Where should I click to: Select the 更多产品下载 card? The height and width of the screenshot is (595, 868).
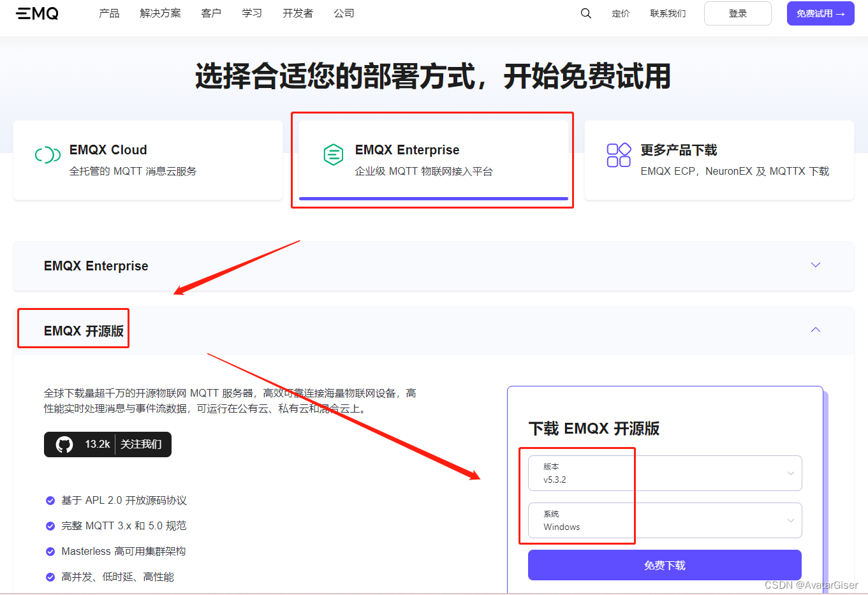click(719, 160)
